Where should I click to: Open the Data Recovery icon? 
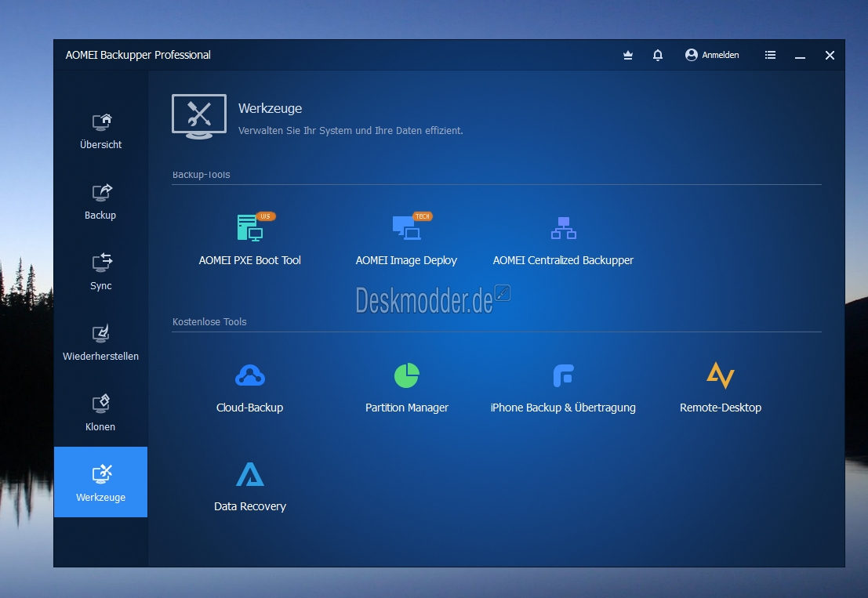250,474
